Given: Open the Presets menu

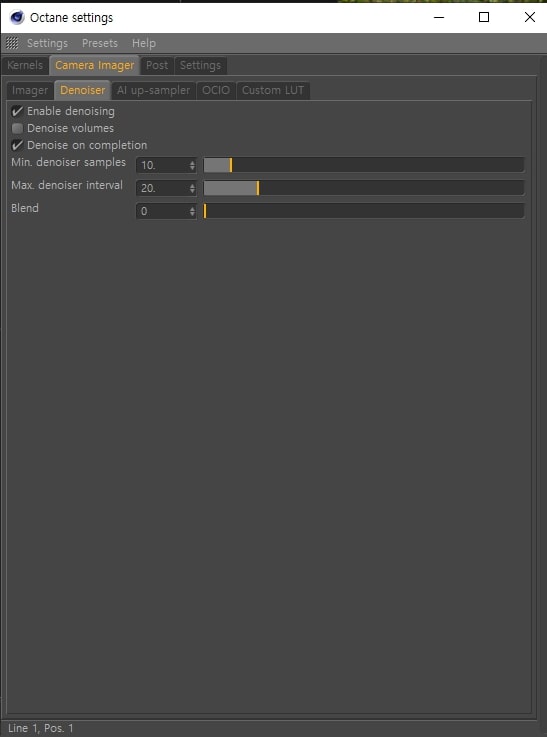Looking at the screenshot, I should [x=100, y=43].
